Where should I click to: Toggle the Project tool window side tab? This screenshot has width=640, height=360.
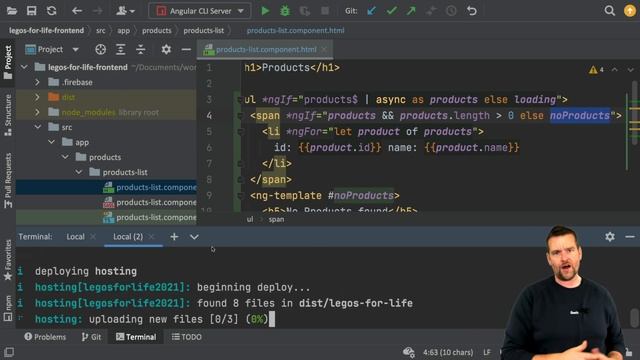[7, 62]
